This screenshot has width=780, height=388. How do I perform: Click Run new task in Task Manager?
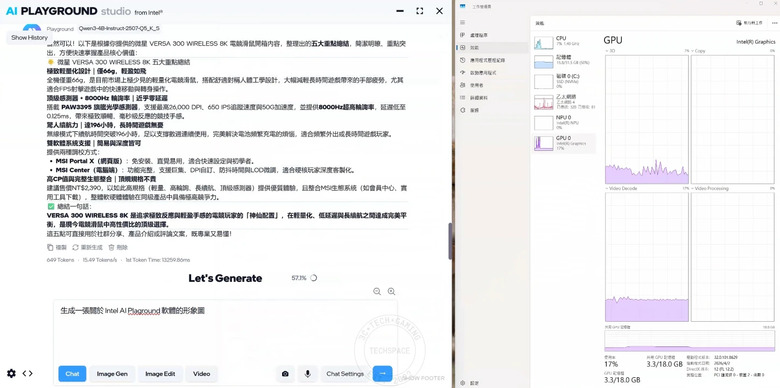[x=749, y=23]
